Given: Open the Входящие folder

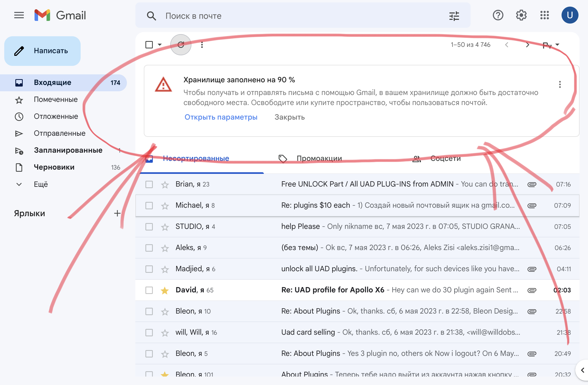Looking at the screenshot, I should [x=63, y=83].
